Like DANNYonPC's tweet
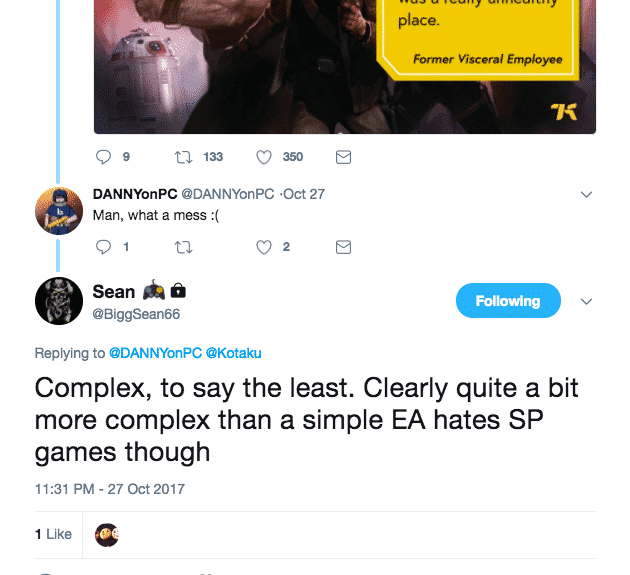 [x=265, y=246]
